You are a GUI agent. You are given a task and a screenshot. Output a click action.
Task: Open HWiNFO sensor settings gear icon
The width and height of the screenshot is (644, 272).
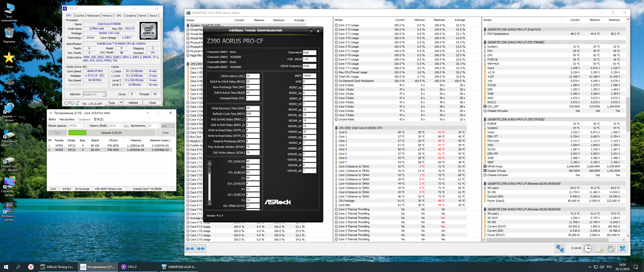[611, 249]
